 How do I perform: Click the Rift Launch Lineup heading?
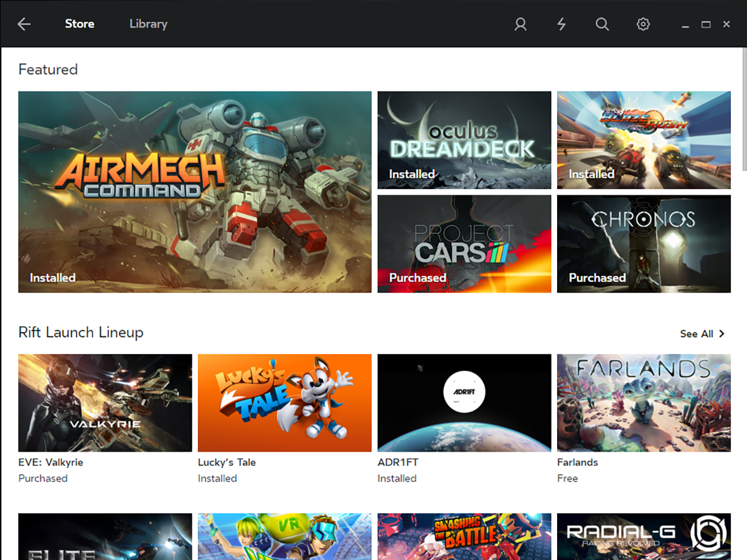click(81, 333)
